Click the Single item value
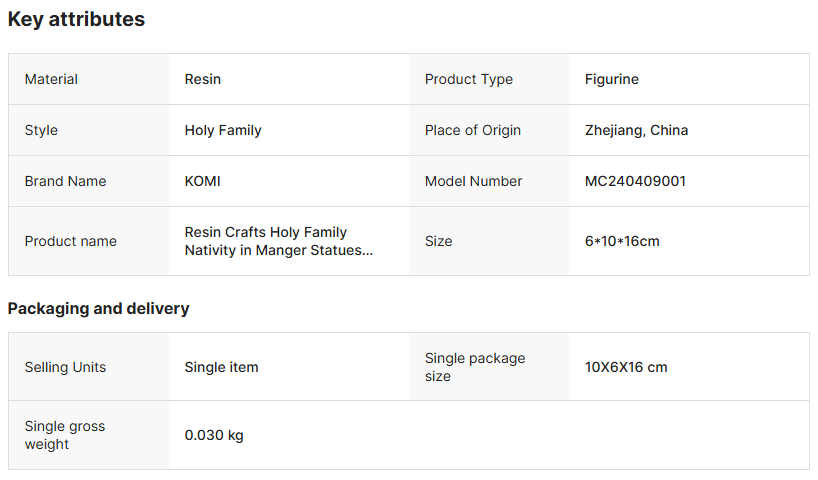The height and width of the screenshot is (480, 818). click(221, 367)
